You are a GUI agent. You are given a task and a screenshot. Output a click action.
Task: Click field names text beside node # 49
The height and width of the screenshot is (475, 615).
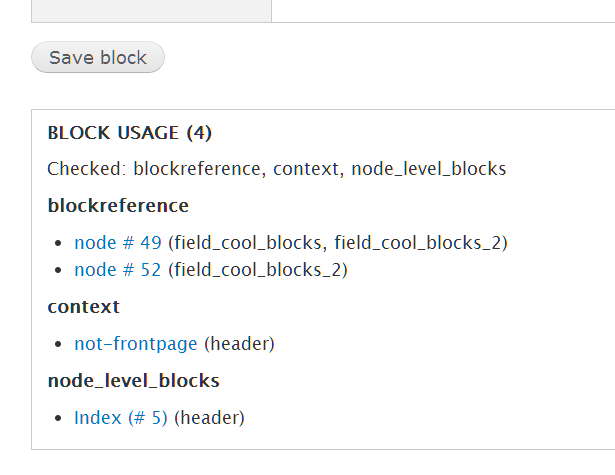pyautogui.click(x=338, y=243)
